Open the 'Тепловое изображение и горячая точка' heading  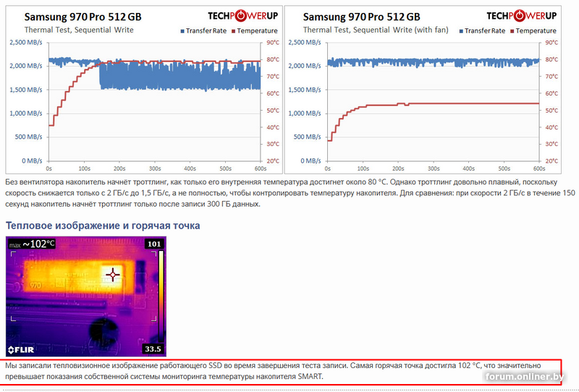103,226
